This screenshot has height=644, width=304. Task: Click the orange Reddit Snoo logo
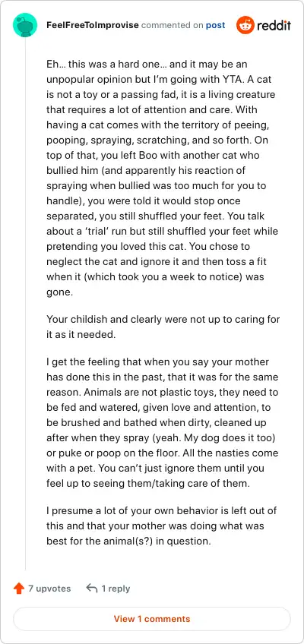(245, 25)
